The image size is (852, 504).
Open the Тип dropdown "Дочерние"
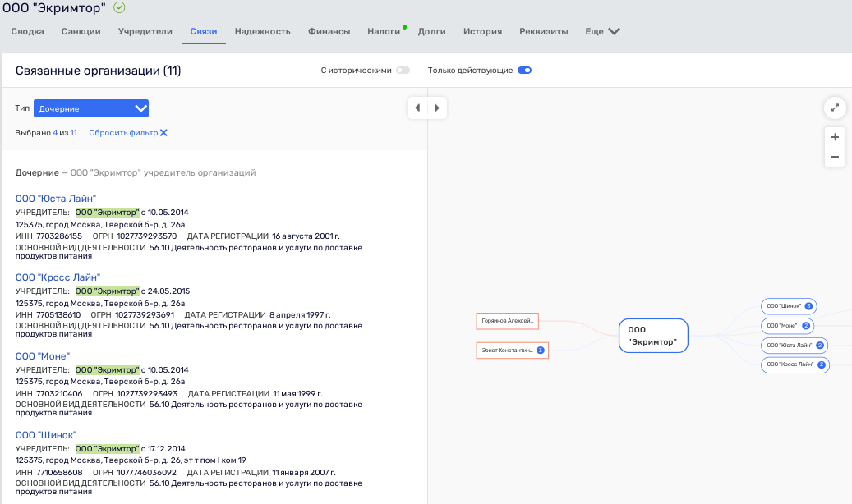pos(90,108)
